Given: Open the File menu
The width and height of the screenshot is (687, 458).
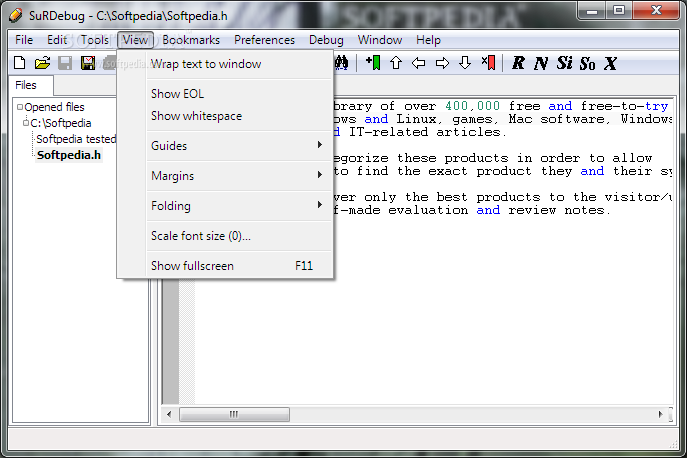Looking at the screenshot, I should [24, 40].
